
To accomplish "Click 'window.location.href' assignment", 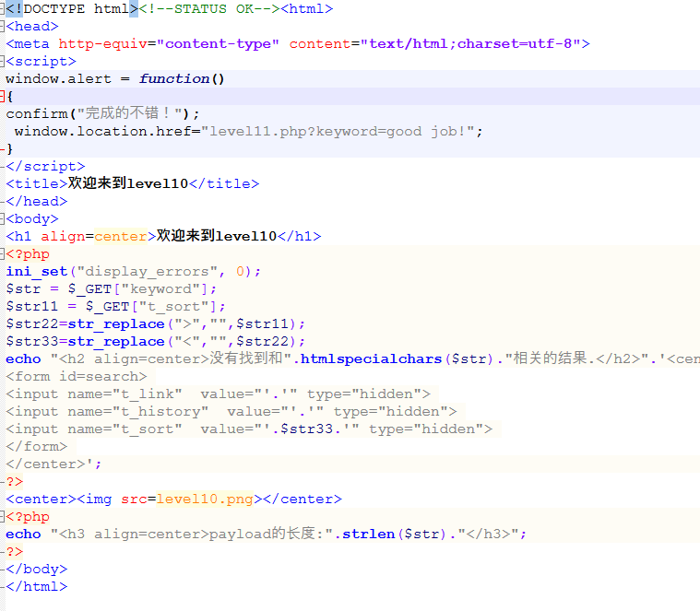I will point(107,132).
